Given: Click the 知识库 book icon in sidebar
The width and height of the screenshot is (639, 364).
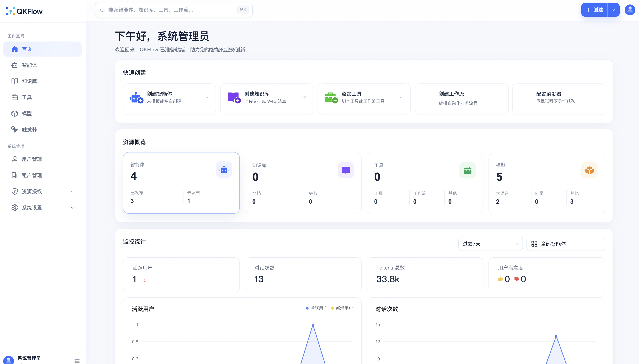Looking at the screenshot, I should tap(15, 81).
